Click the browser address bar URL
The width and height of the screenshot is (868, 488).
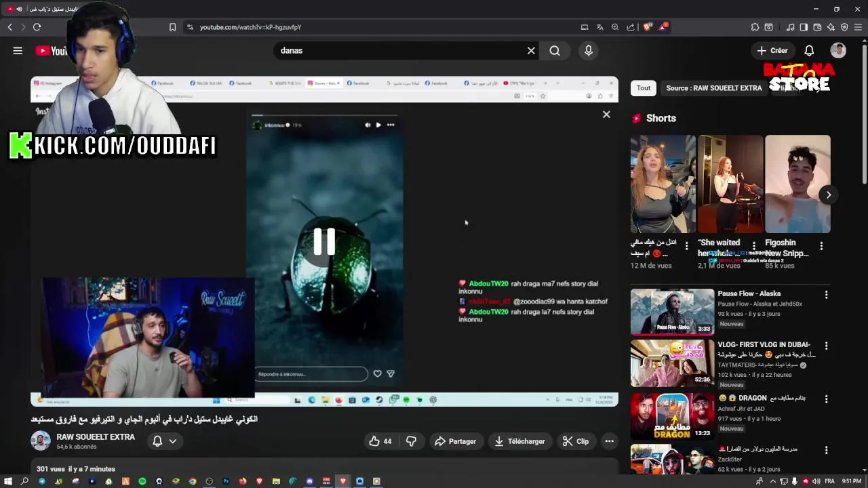tap(250, 27)
